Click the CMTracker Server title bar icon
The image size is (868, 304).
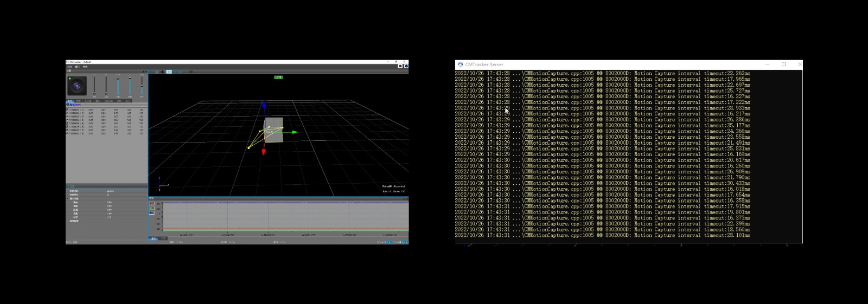click(460, 64)
